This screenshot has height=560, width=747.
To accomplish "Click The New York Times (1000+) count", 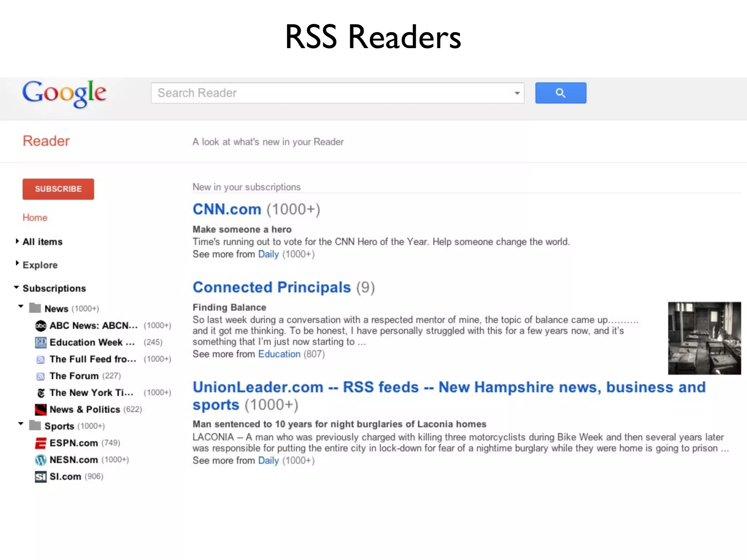I will [x=157, y=392].
